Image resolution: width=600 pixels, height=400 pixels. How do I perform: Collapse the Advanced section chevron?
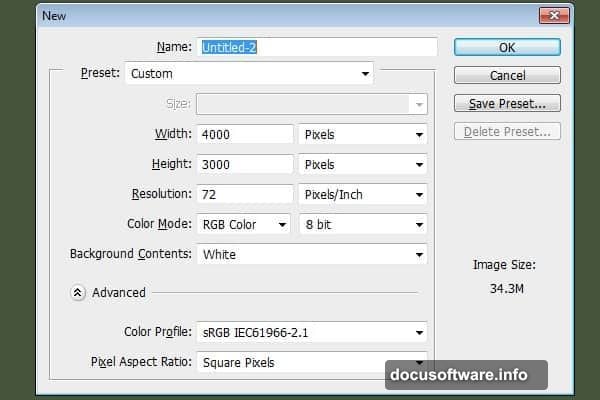[x=78, y=293]
